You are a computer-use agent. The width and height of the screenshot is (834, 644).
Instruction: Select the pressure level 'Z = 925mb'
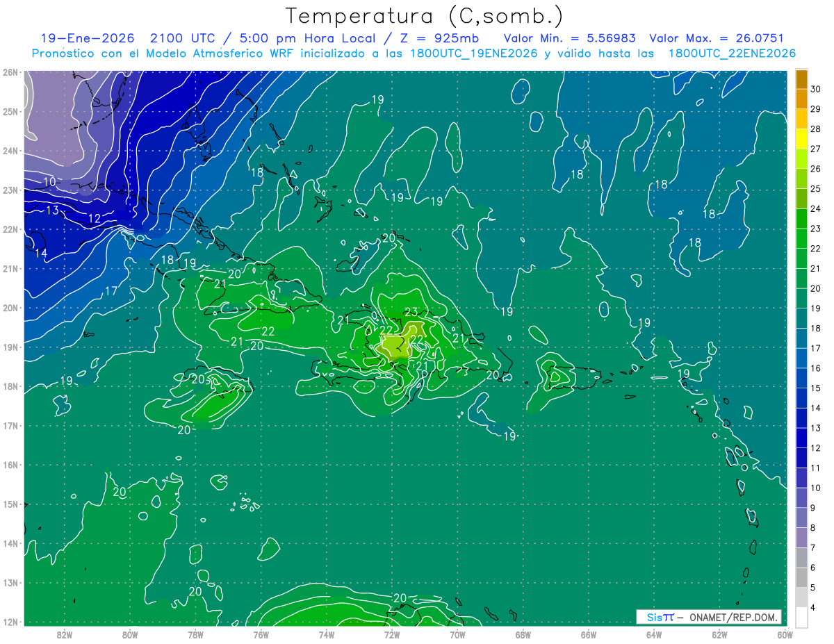click(x=440, y=38)
